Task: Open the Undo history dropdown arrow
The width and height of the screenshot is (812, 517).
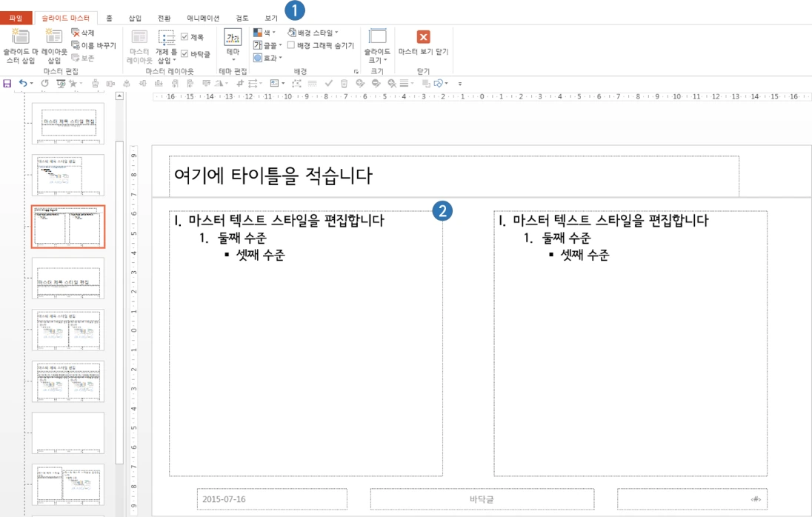Action: (x=32, y=83)
